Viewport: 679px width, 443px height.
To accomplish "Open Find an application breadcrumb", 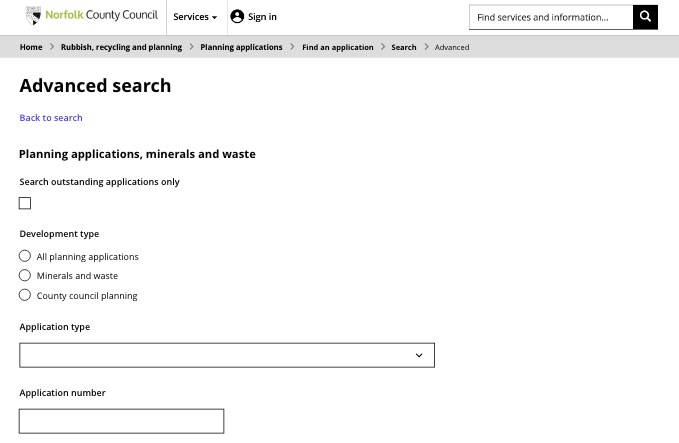I will coord(338,47).
